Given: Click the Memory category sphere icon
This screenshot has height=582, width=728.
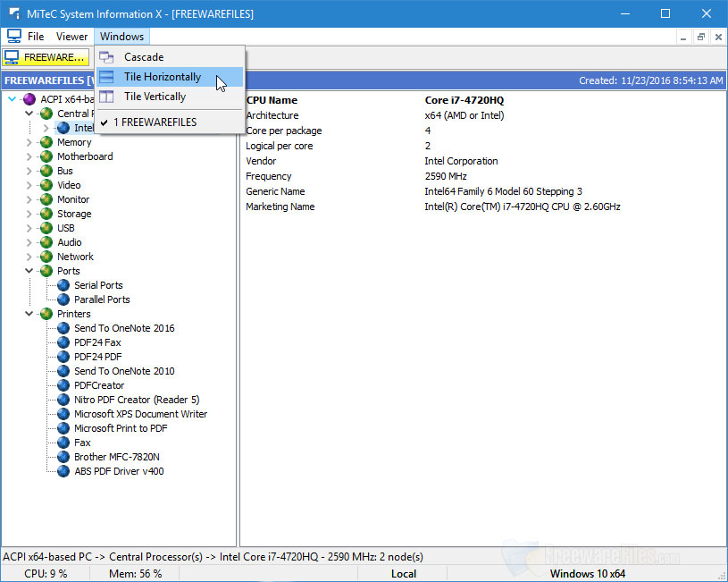Looking at the screenshot, I should 44,142.
